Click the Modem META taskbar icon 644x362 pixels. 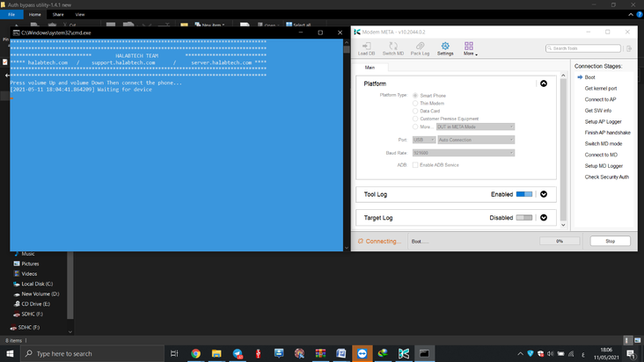(403, 353)
